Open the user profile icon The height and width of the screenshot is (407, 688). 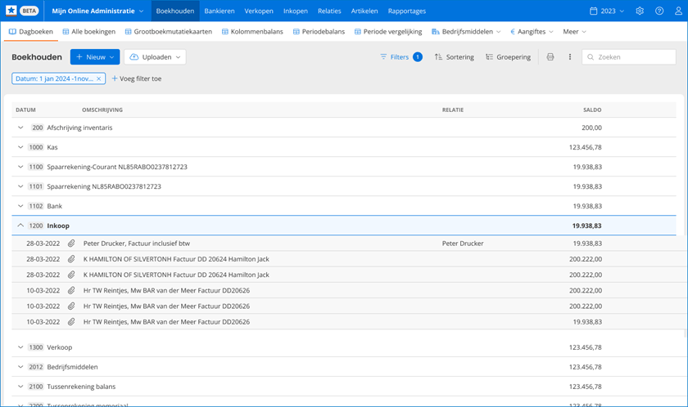(677, 11)
